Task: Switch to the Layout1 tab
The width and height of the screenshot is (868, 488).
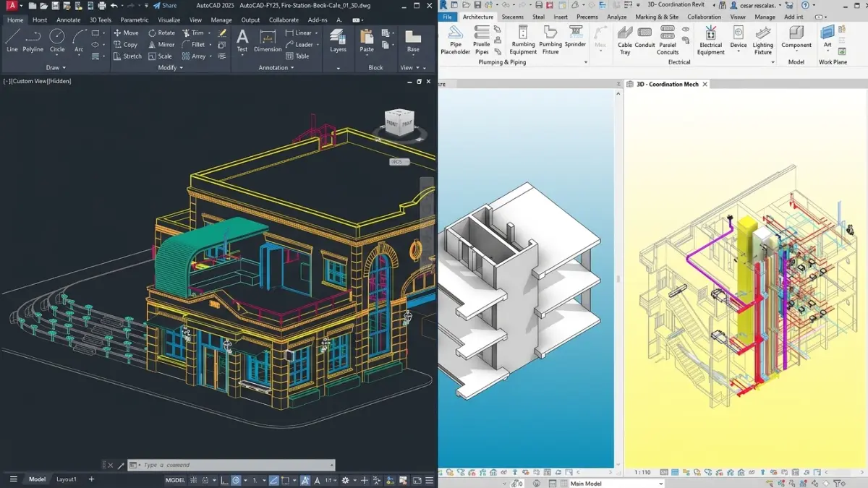Action: pyautogui.click(x=67, y=479)
